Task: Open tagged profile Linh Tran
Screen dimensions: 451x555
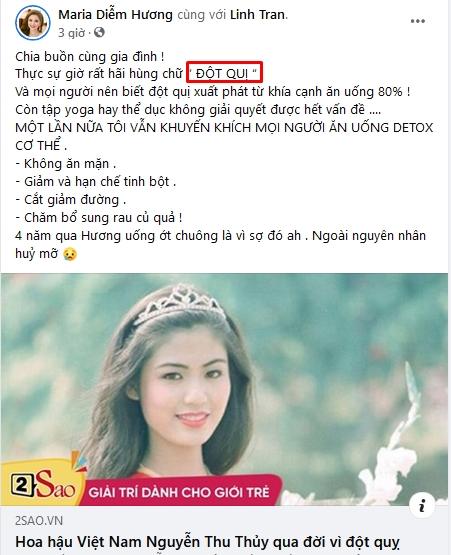Action: click(x=258, y=15)
